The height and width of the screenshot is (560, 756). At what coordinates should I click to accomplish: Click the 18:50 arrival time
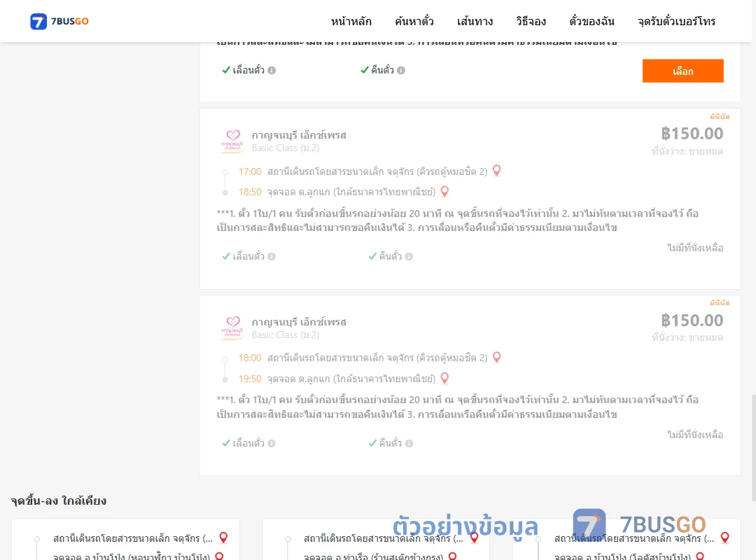pos(250,192)
